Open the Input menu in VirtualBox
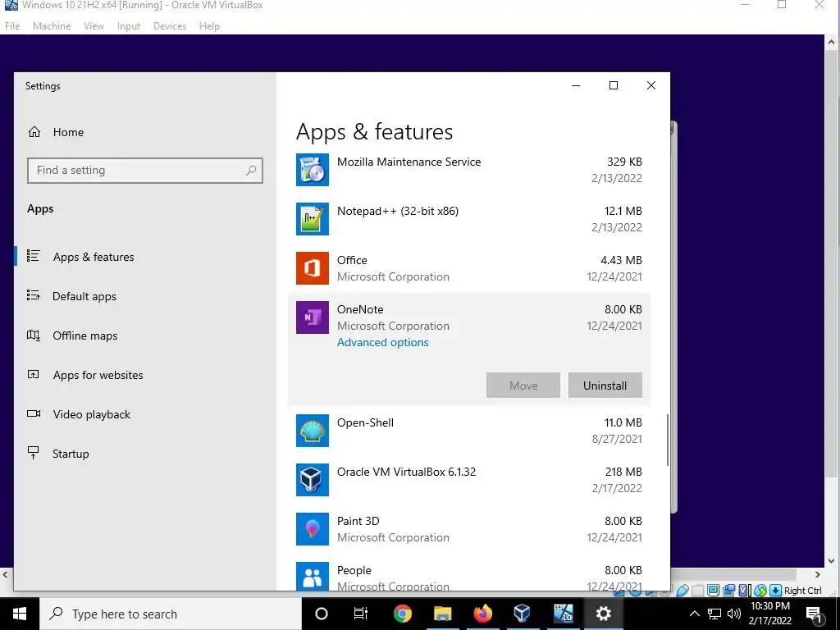The height and width of the screenshot is (630, 840). point(129,25)
